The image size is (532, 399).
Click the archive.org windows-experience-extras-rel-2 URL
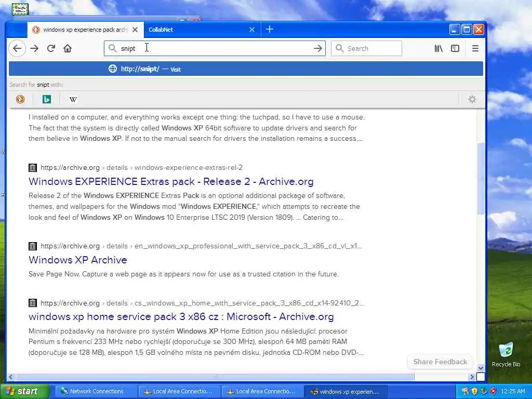pos(141,168)
